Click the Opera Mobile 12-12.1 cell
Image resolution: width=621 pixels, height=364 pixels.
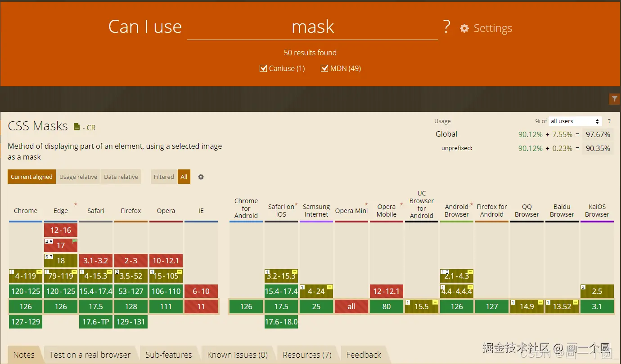387,291
